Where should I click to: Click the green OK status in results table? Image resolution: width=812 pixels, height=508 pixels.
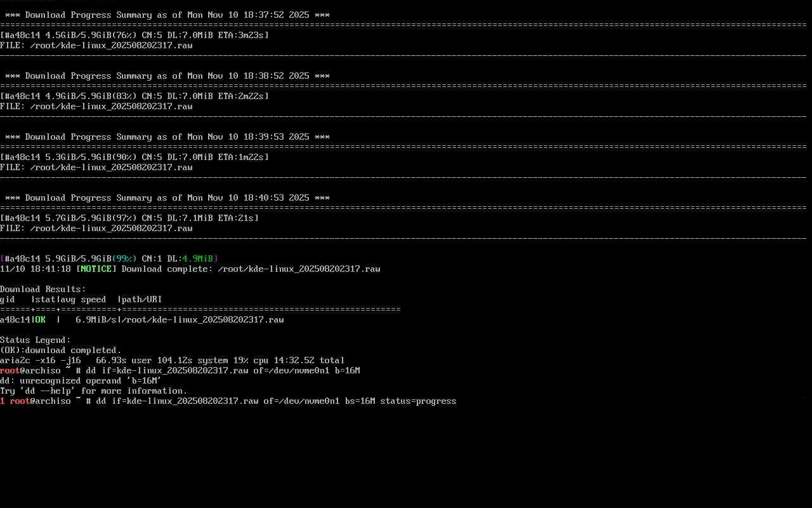40,320
